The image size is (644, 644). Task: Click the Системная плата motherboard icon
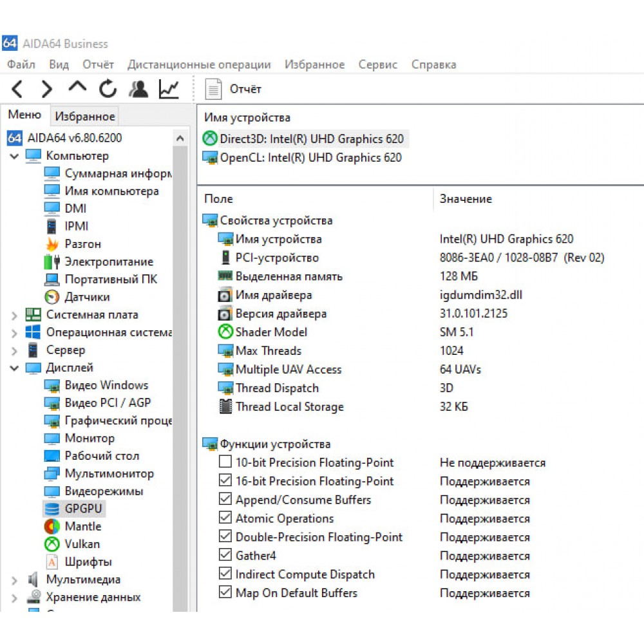(x=33, y=315)
